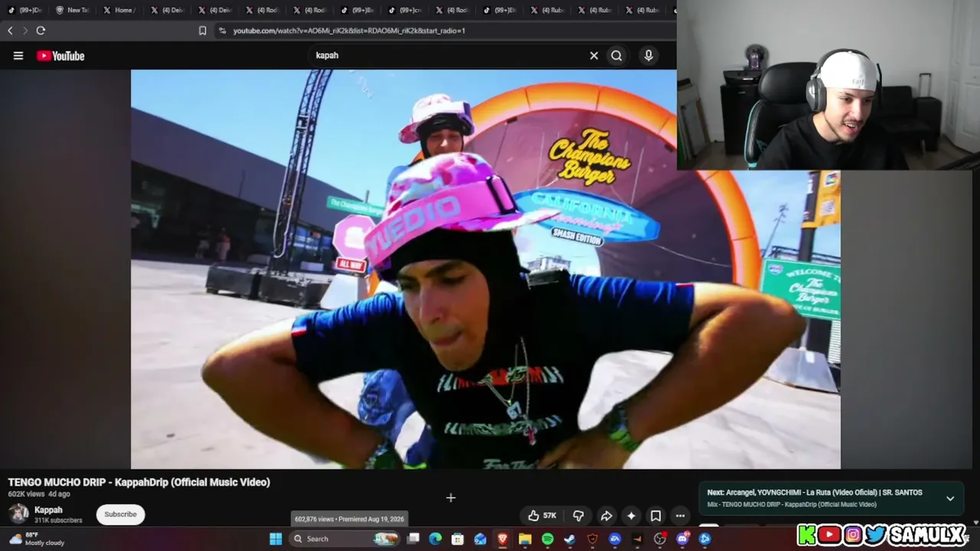Open the Kappah channel name link
This screenshot has width=980, height=551.
pyautogui.click(x=48, y=510)
